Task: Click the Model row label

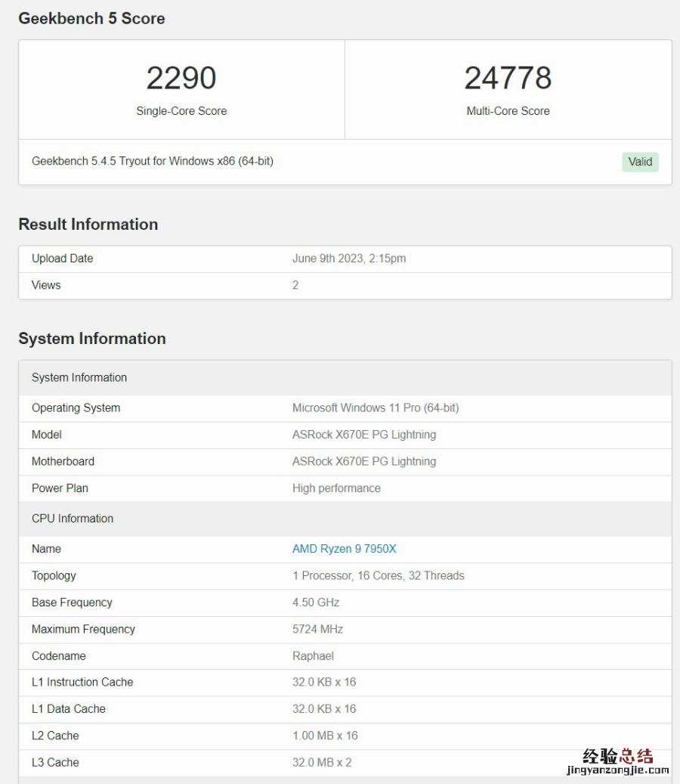Action: coord(46,435)
